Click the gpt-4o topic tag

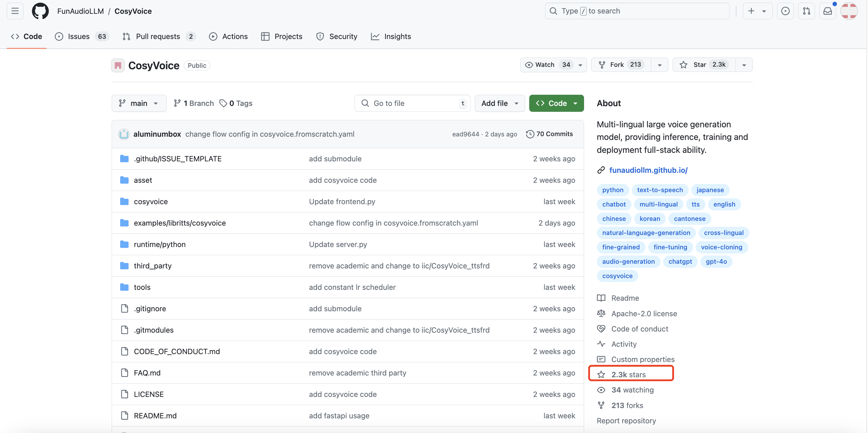click(x=716, y=262)
